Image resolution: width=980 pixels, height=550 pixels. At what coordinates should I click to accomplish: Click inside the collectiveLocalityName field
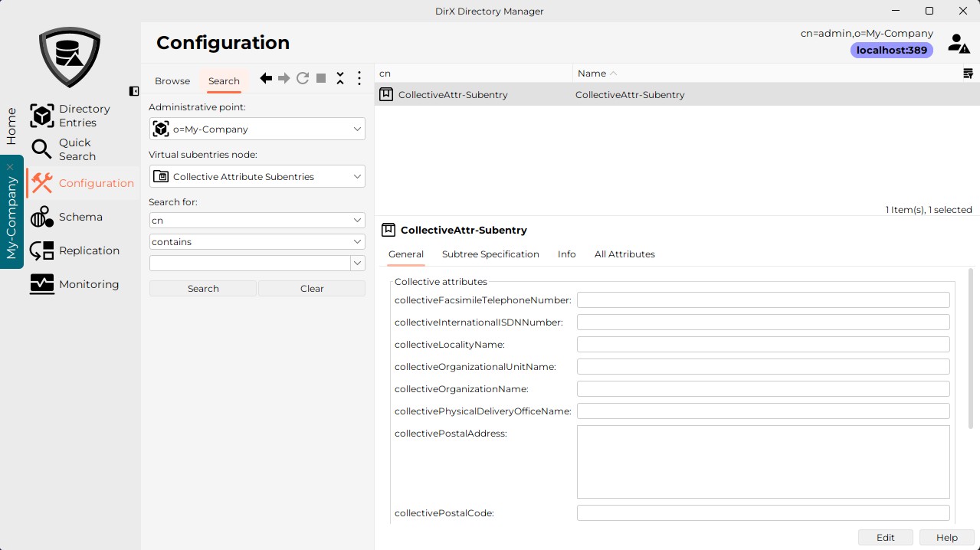point(762,344)
